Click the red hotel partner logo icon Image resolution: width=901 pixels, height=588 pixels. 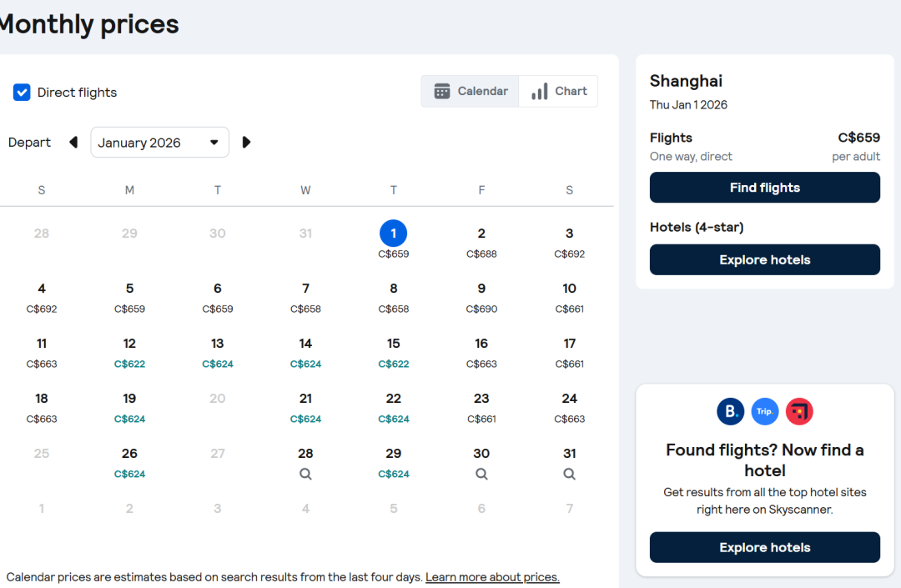coord(798,411)
